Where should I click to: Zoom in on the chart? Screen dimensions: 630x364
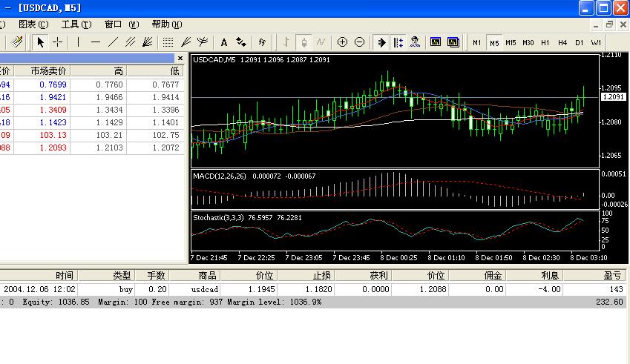coord(342,42)
